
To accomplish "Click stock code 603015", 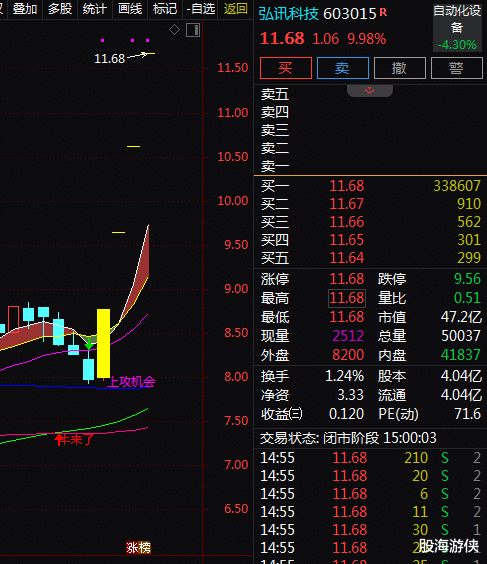I will point(349,14).
